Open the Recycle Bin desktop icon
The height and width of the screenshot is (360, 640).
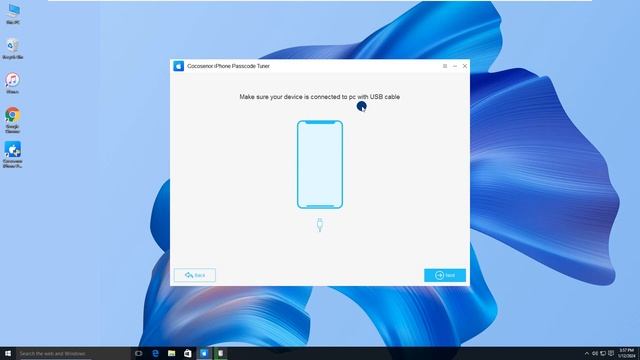tap(13, 49)
